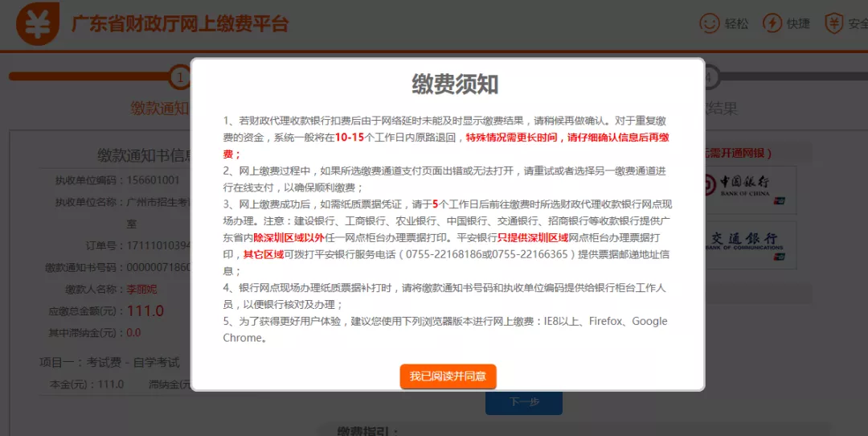Click the 缴费须知 dialog heading

(448, 84)
